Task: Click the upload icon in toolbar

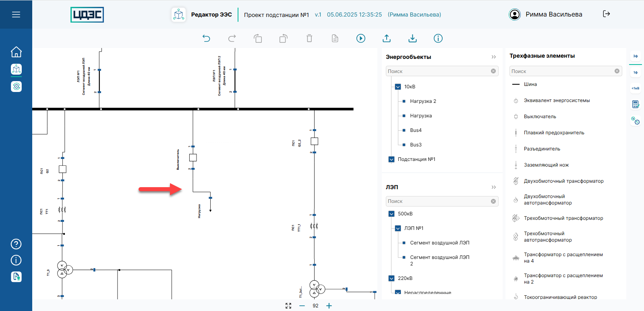Action: (387, 38)
